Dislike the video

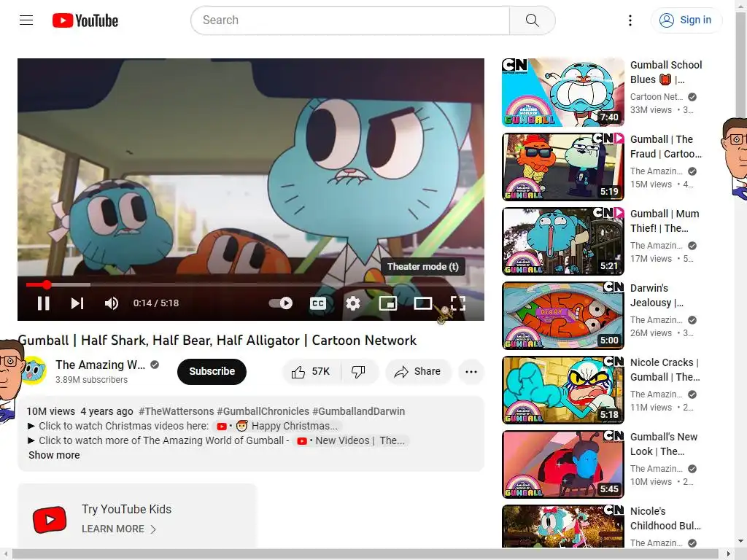point(358,371)
